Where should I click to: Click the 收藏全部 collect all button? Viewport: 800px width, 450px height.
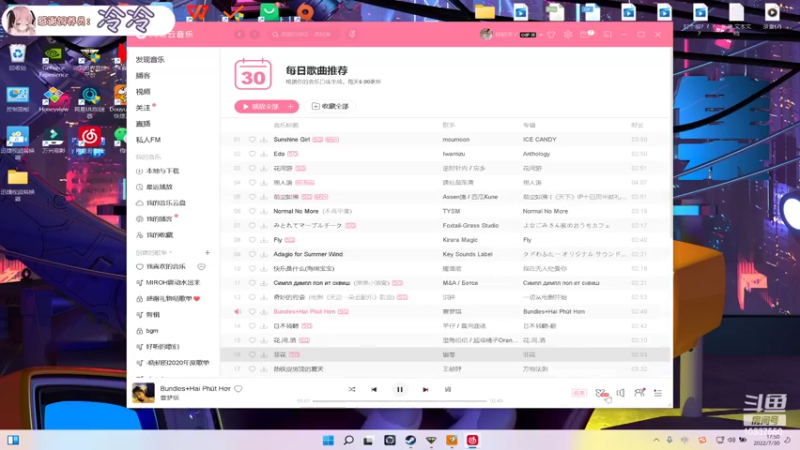[330, 106]
